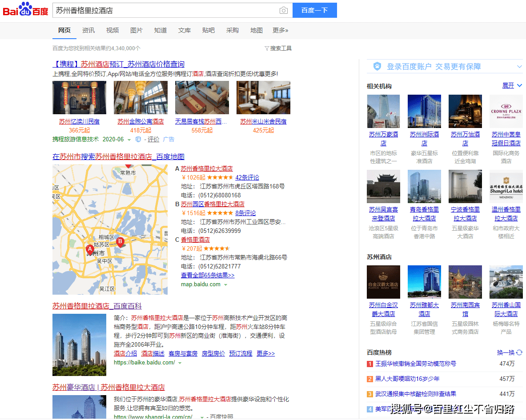Open 预订流程 sublink

coord(241,354)
